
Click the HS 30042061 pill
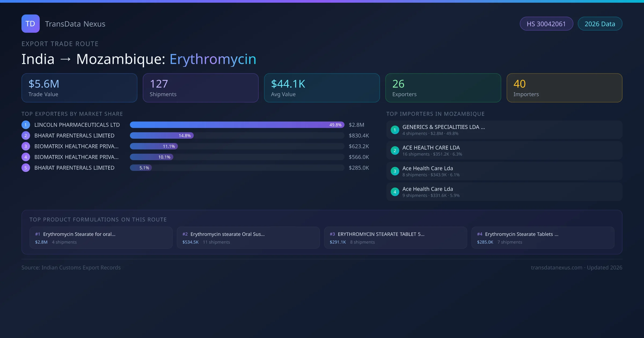click(x=546, y=24)
